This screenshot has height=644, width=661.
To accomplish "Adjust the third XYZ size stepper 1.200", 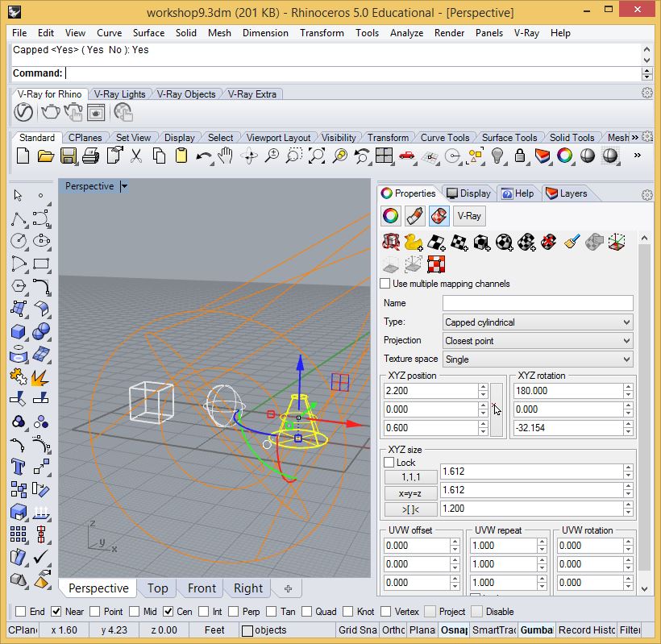I will (628, 509).
